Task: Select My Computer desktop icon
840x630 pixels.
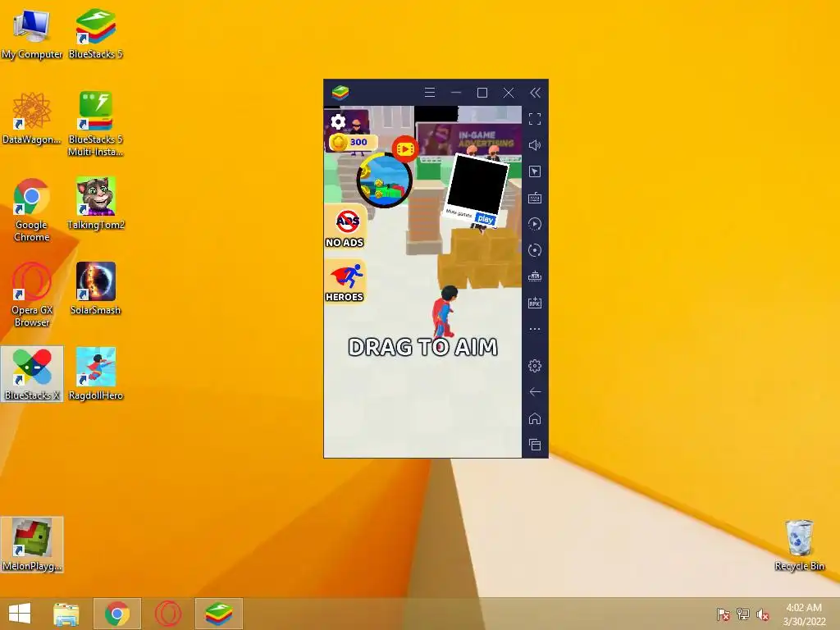Action: tap(32, 33)
